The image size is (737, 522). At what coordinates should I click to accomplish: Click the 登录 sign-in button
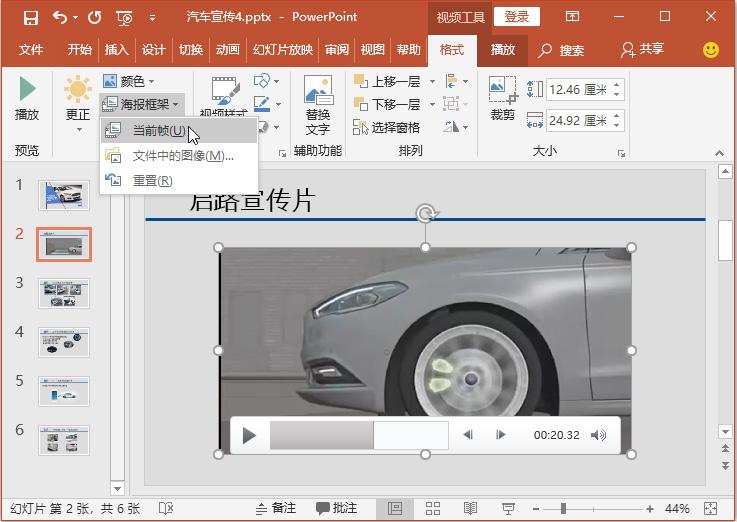tap(517, 17)
